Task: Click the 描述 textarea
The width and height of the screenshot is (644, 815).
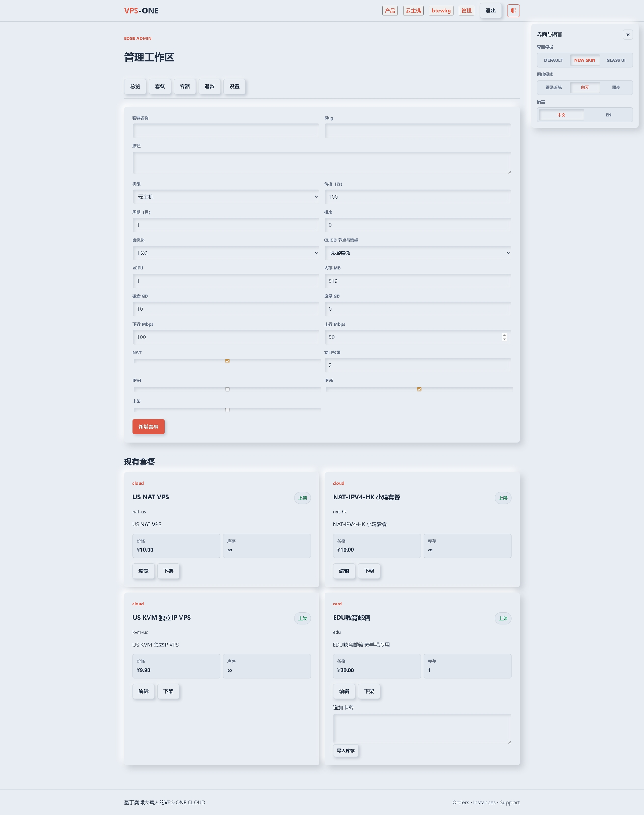Action: pyautogui.click(x=322, y=163)
